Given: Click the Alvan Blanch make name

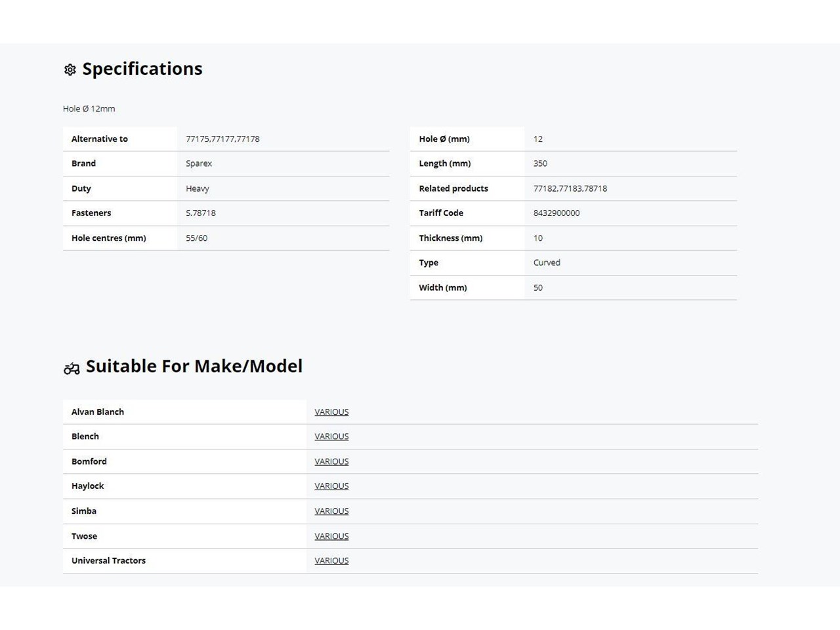Looking at the screenshot, I should click(x=98, y=412).
